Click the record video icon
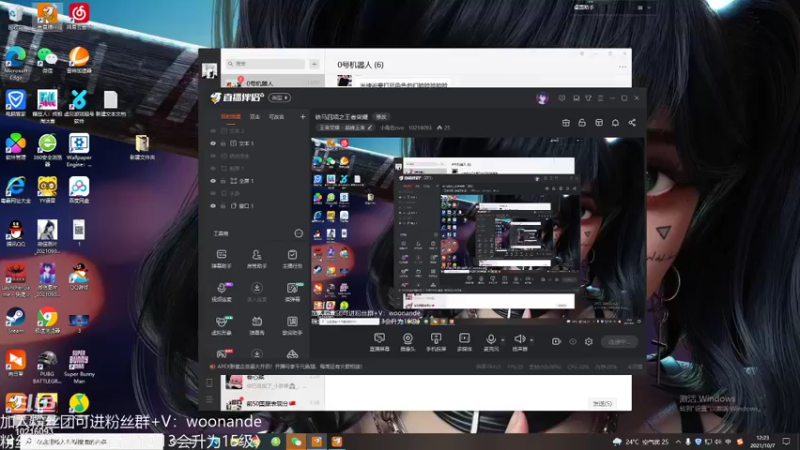 [556, 341]
